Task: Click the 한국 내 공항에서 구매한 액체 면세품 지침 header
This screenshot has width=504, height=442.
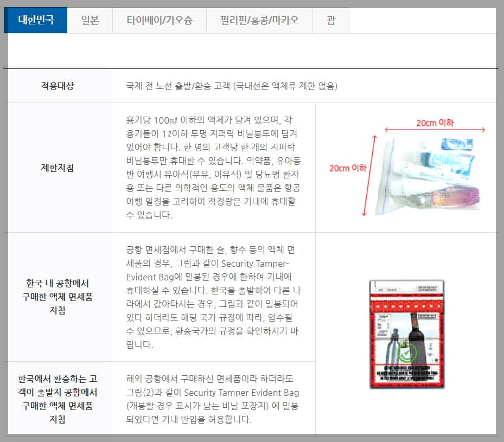Action: [x=57, y=297]
